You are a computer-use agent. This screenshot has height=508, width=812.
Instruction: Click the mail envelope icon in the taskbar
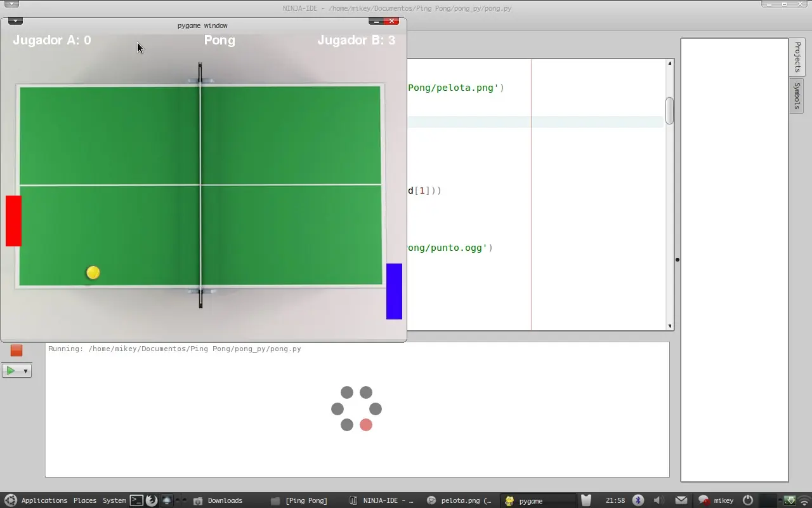(681, 500)
